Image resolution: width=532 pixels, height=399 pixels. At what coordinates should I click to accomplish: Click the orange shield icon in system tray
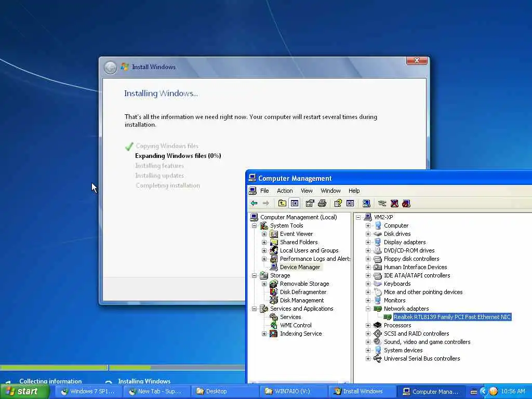(x=494, y=391)
